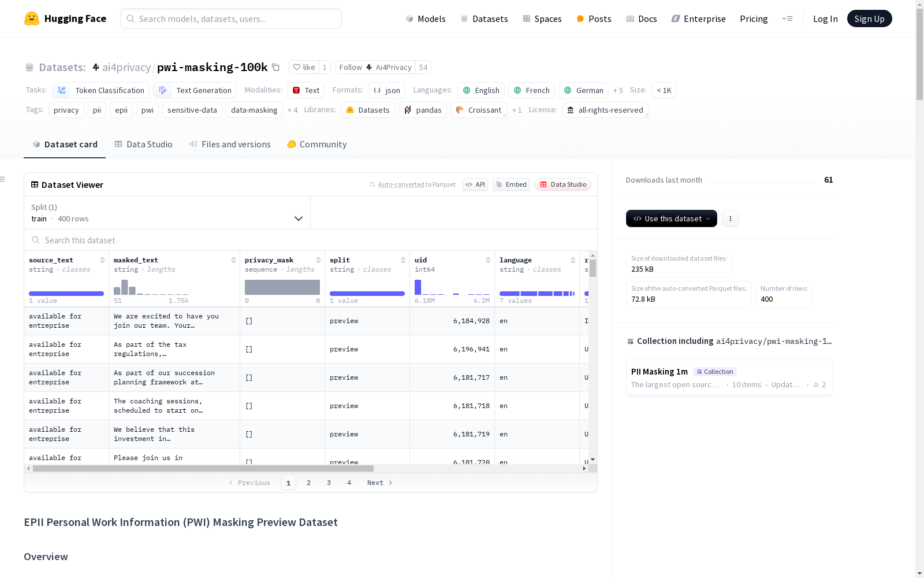Sort by language column sort icon
The width and height of the screenshot is (924, 578).
573,260
